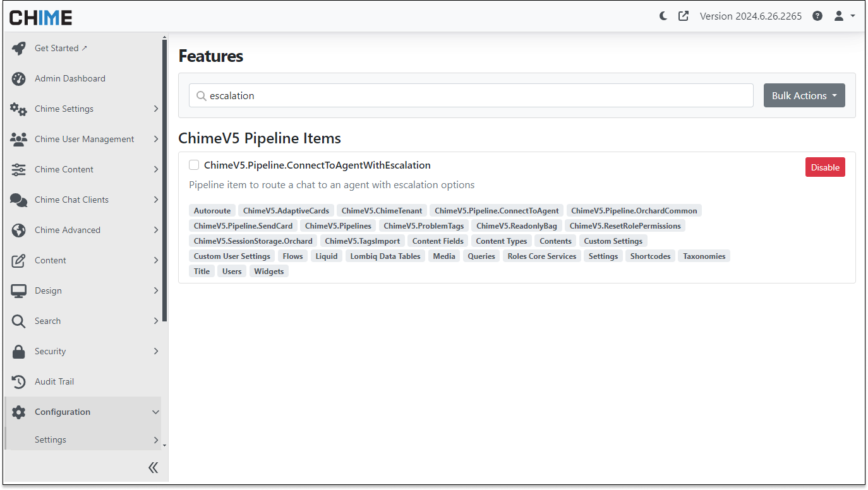Click the Search magnifier sidebar icon
The width and height of the screenshot is (868, 490).
click(x=19, y=321)
